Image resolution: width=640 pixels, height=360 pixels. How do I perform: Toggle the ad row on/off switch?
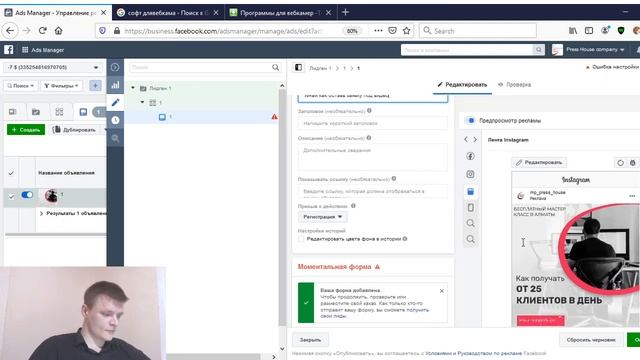[x=27, y=195]
